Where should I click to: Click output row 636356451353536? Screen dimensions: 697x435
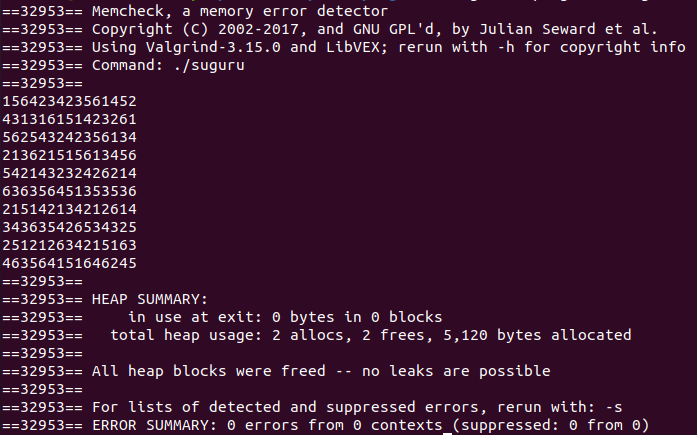coord(69,192)
